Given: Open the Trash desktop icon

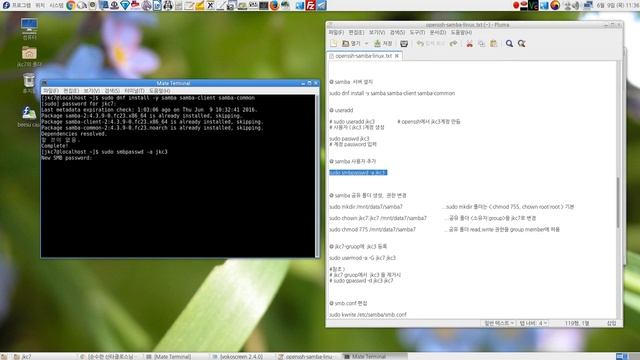Looking at the screenshot, I should pos(29,83).
